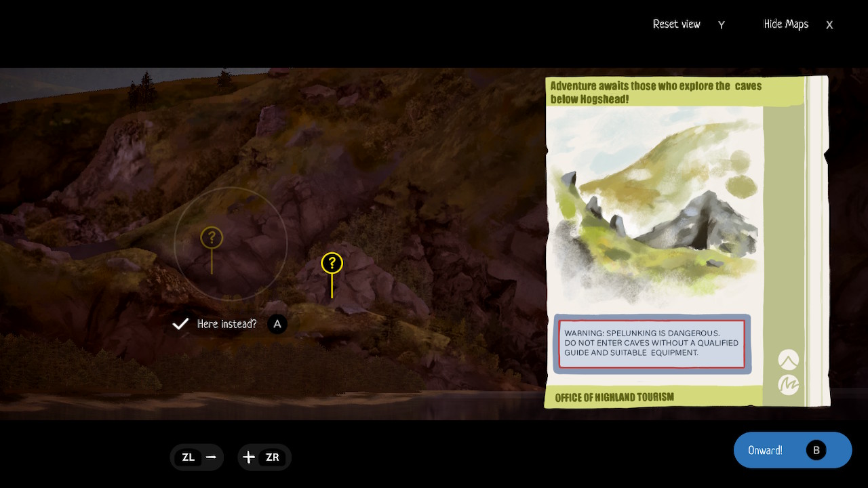The image size is (868, 488).
Task: Click the Y button icon beside Reset view
Action: pyautogui.click(x=721, y=25)
